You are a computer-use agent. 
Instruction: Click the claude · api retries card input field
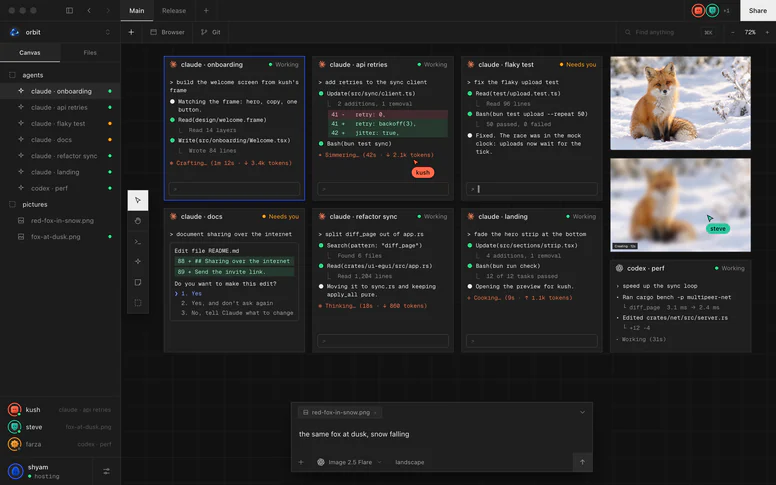click(x=383, y=189)
